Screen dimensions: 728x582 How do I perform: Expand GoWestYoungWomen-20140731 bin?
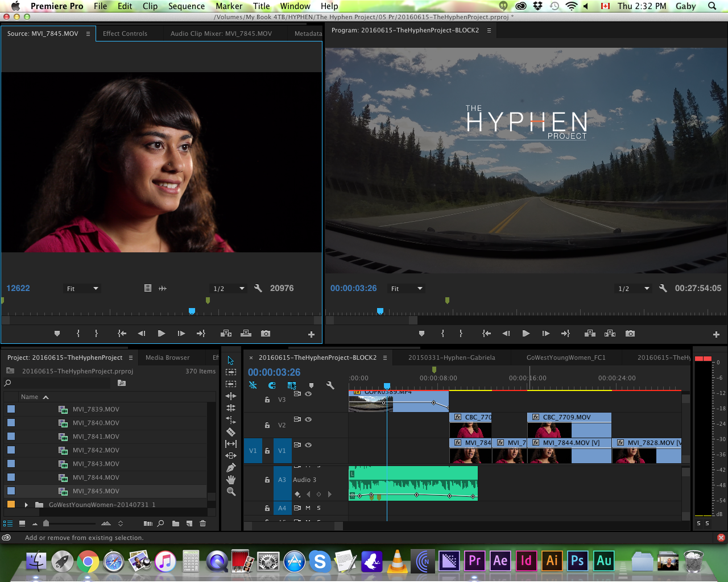26,505
